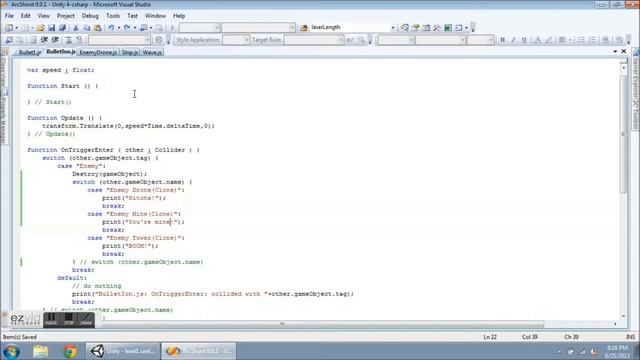Open the Properties Window toolbar icon
Screen dimensions: 640x360
point(416,28)
